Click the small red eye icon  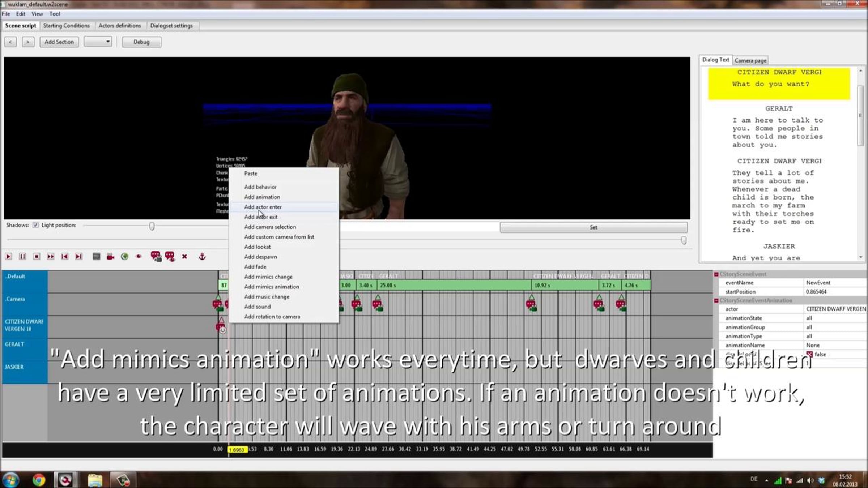click(x=139, y=256)
